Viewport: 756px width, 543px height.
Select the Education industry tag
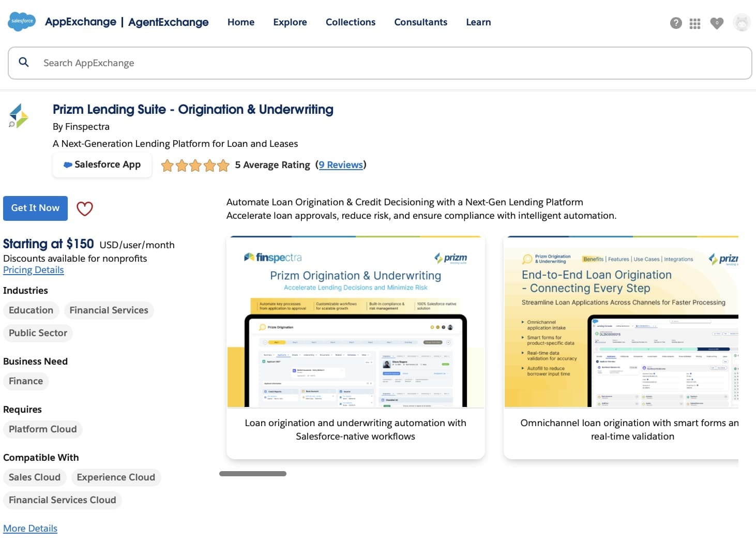tap(31, 310)
